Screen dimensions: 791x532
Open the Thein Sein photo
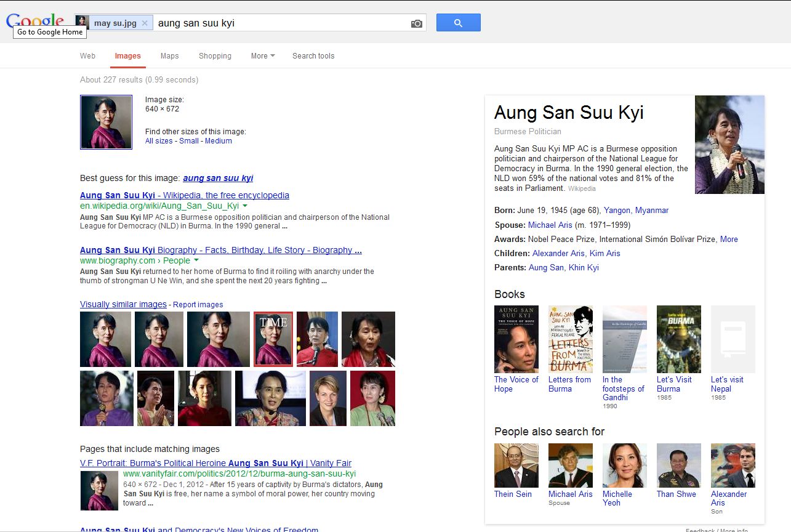pyautogui.click(x=516, y=465)
